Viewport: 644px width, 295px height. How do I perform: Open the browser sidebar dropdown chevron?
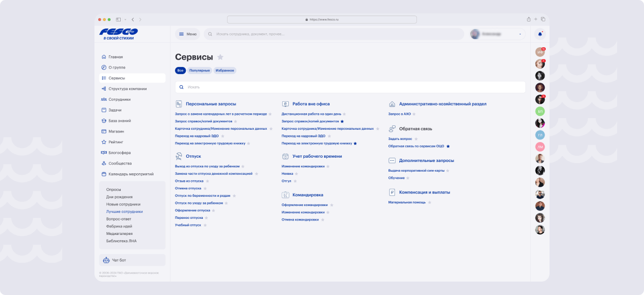coord(125,19)
